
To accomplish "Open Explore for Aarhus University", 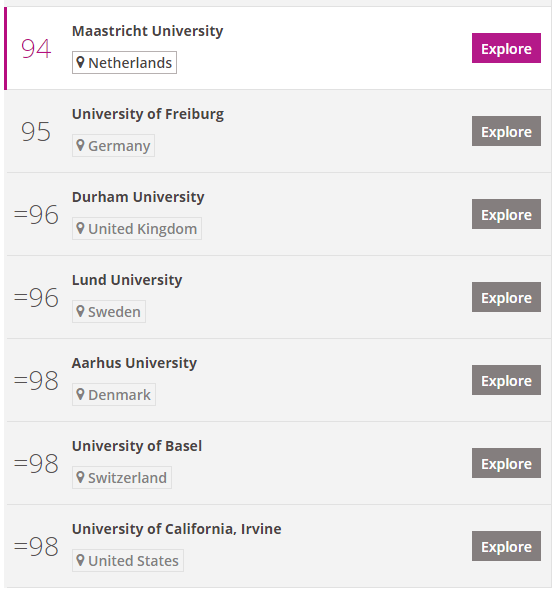I will (506, 380).
